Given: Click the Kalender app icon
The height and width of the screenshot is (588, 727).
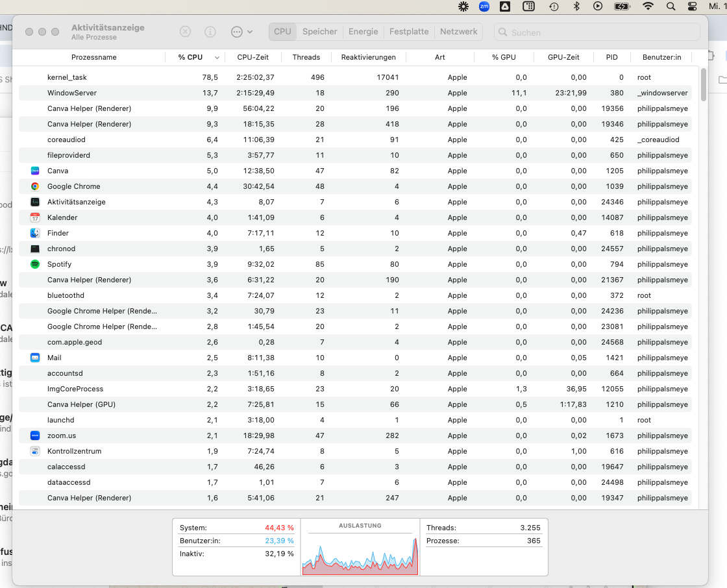Looking at the screenshot, I should coord(35,217).
